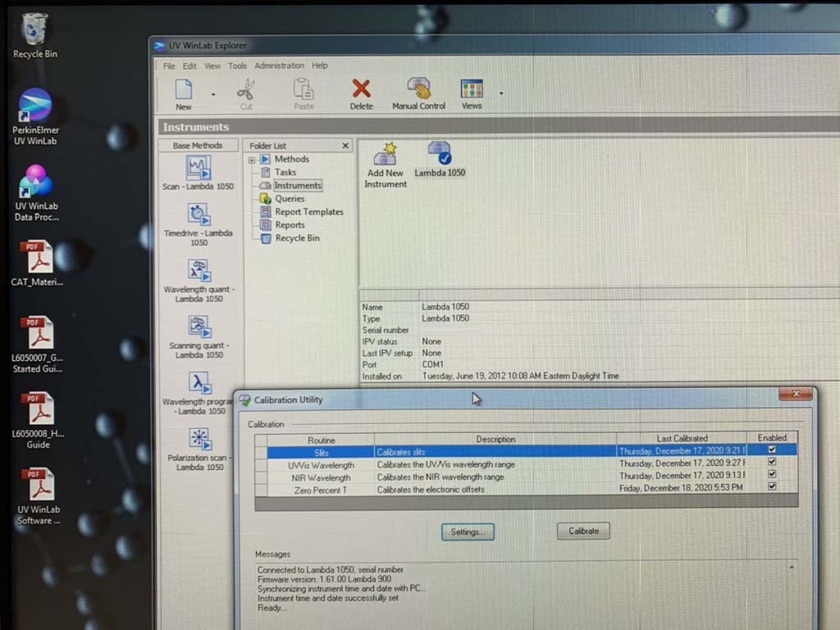
Task: Open the L6050007 Getting Started Guide PDF
Action: 38,345
